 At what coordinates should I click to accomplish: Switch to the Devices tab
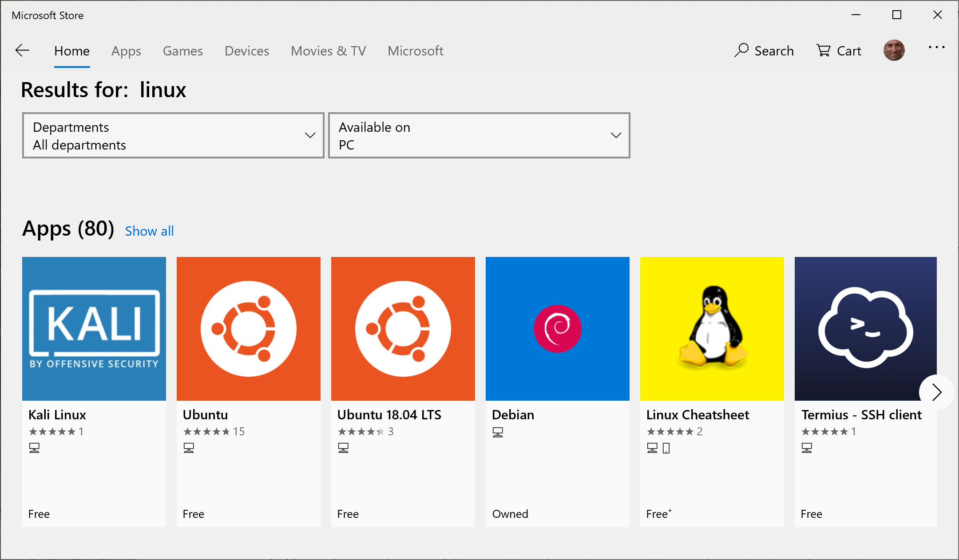point(247,51)
